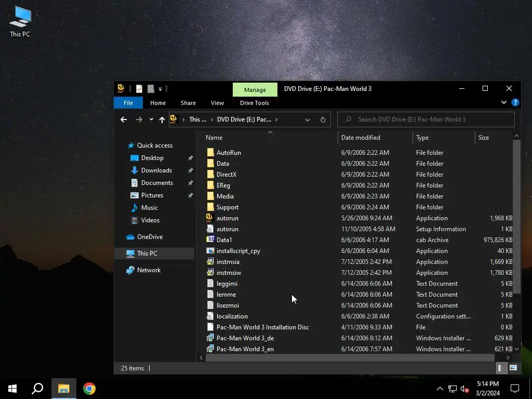This screenshot has width=532, height=399.
Task: Open the Windows Start menu
Action: tap(12, 389)
